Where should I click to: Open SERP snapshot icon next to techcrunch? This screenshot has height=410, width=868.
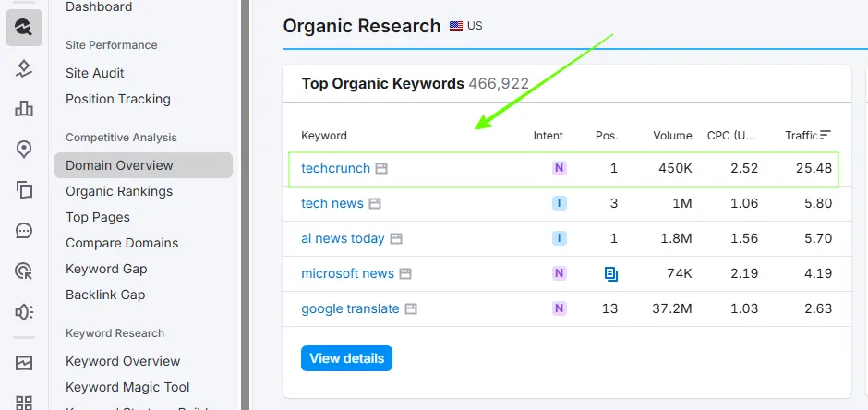pos(380,168)
